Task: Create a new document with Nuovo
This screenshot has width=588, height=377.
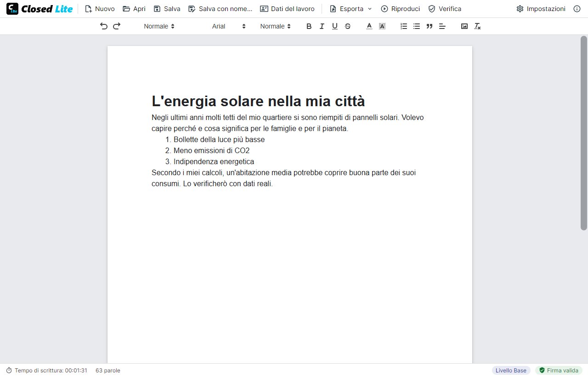Action: coord(100,9)
